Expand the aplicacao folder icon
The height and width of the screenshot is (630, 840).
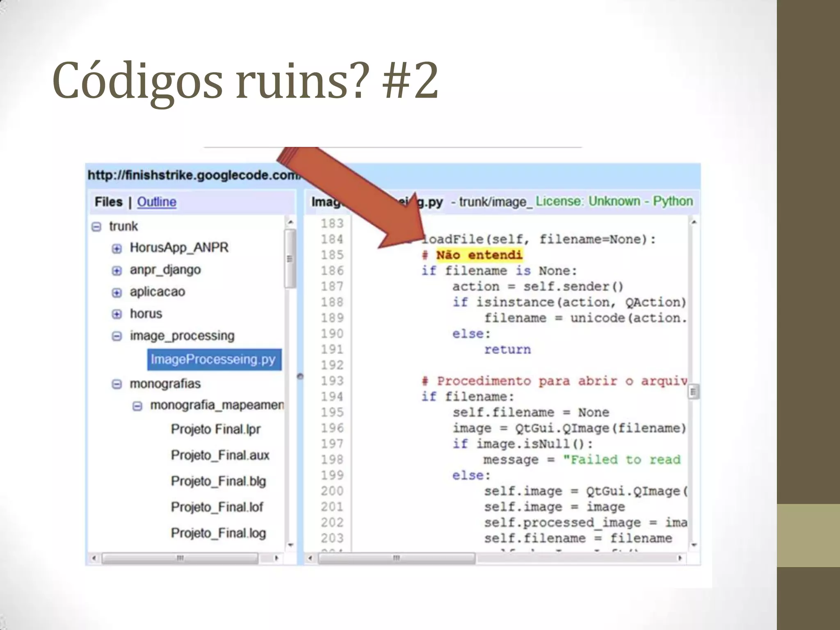117,292
